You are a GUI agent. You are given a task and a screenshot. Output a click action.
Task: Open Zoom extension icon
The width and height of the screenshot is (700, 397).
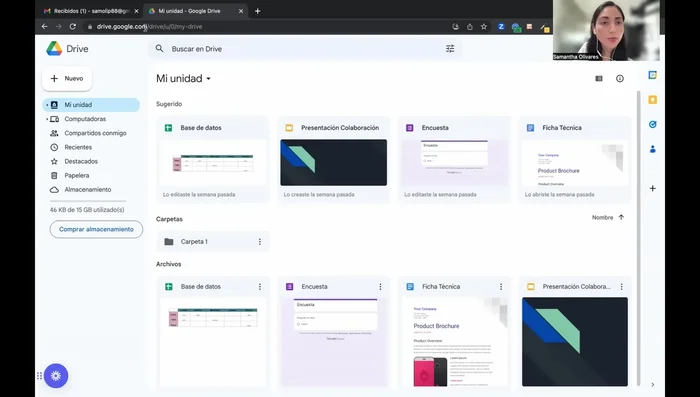(501, 27)
